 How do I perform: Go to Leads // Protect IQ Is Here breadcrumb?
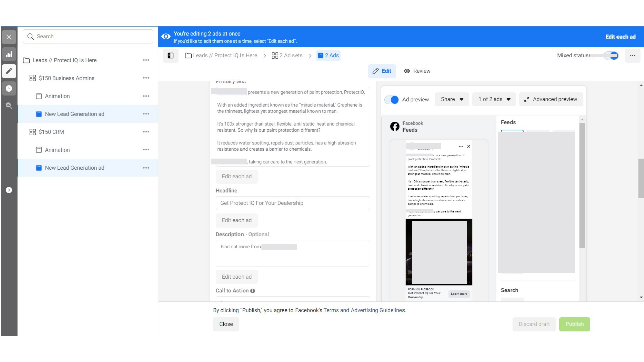pos(221,56)
